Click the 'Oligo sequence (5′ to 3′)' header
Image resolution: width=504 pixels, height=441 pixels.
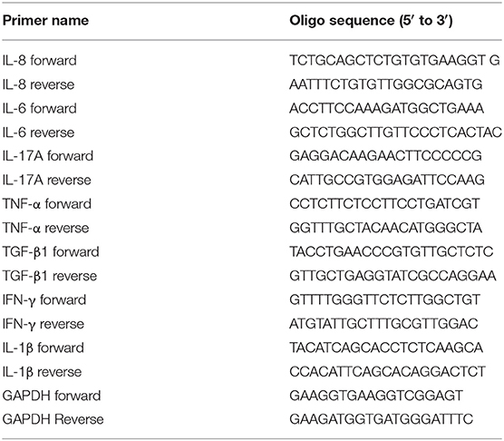click(x=371, y=21)
